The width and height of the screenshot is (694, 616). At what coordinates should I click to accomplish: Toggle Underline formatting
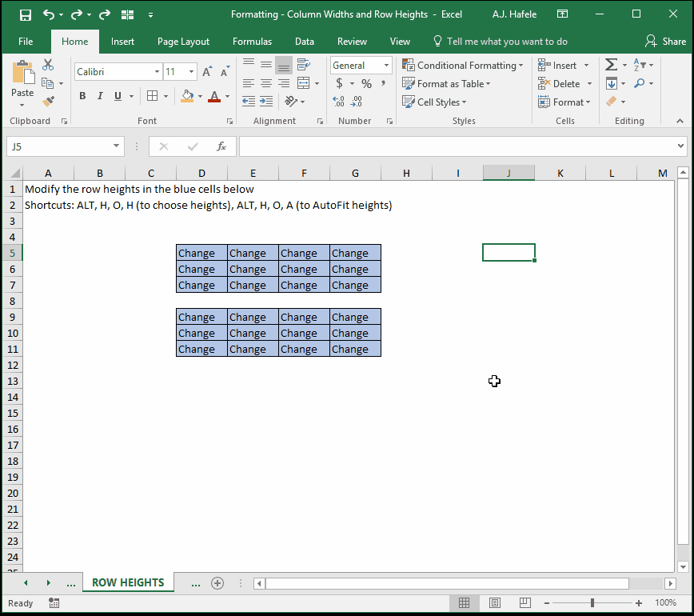(118, 96)
